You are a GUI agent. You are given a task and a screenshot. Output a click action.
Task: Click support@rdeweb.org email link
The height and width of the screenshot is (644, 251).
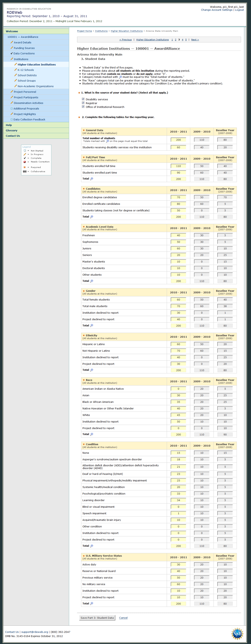click(34, 632)
